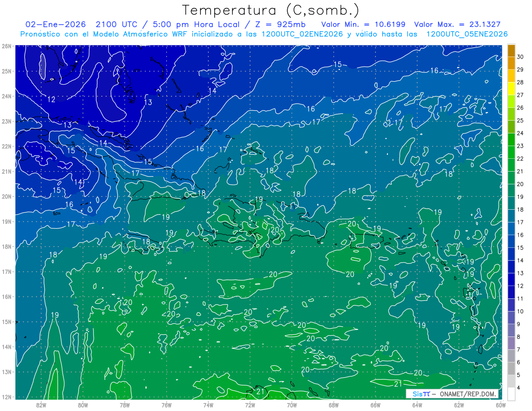Click latitude axis label "25N"

tap(6, 71)
